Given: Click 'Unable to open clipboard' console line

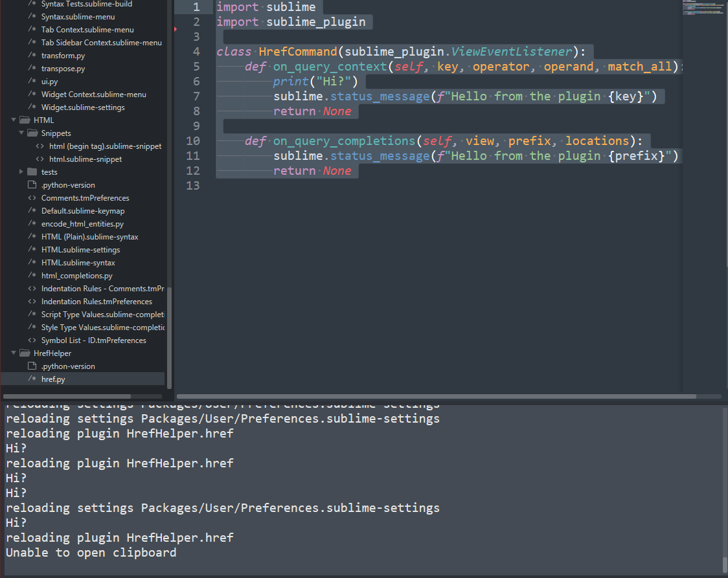Looking at the screenshot, I should click(91, 553).
